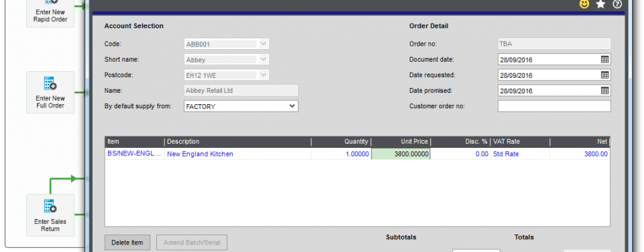Click the Disc. % column header
The width and height of the screenshot is (644, 252).
pos(460,142)
